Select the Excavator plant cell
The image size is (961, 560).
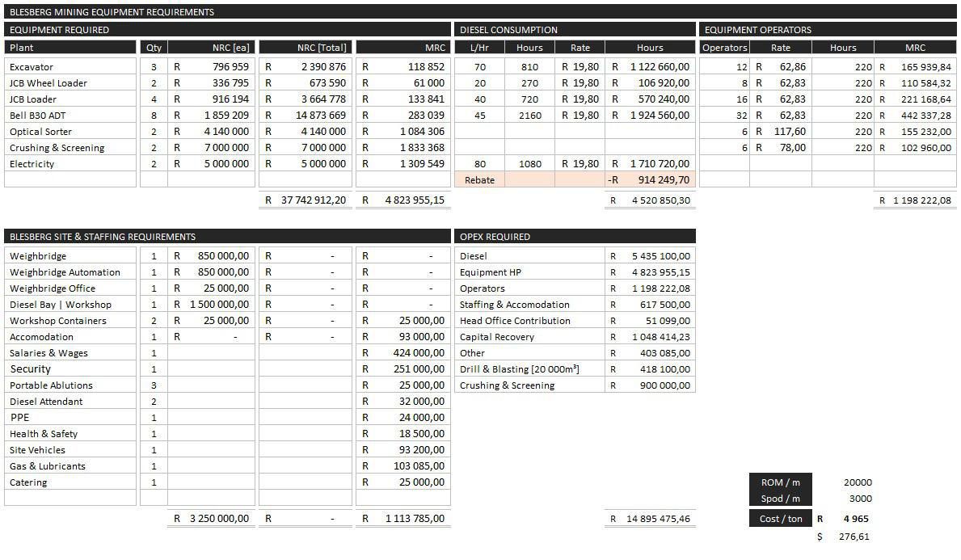(70, 67)
